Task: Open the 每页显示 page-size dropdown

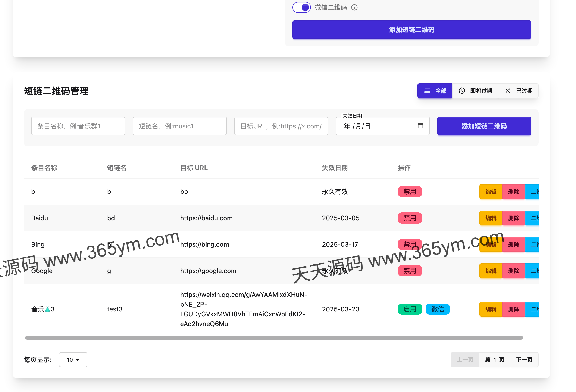Action: 73,360
